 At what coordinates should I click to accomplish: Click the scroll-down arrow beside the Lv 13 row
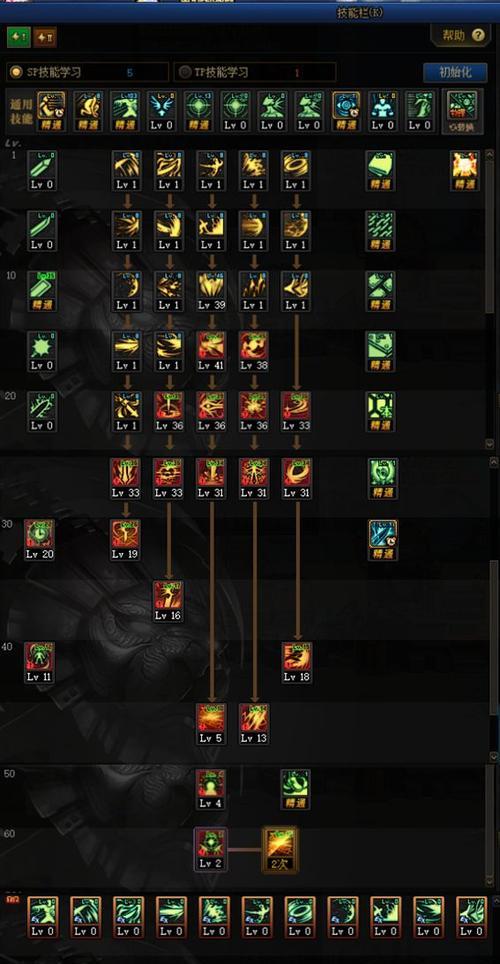[493, 756]
